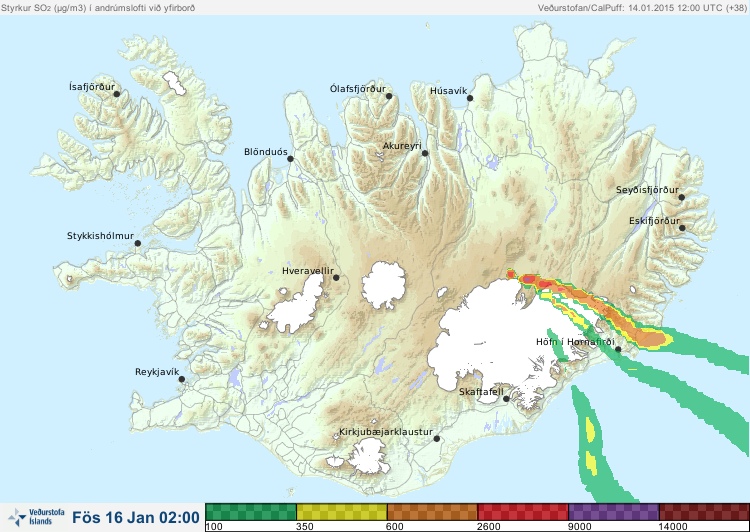Click the 'Seyðisfjörður' map label
The height and width of the screenshot is (532, 750).
[x=647, y=190]
